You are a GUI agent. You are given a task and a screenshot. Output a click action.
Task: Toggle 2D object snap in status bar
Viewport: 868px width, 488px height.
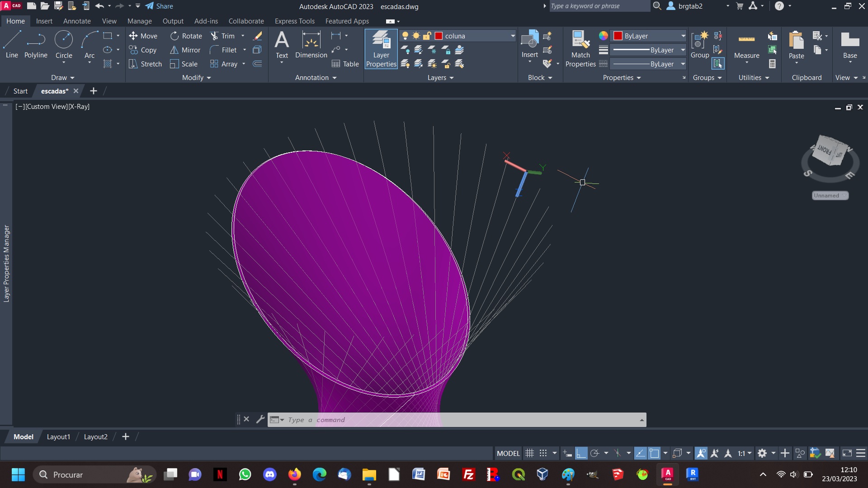point(654,453)
